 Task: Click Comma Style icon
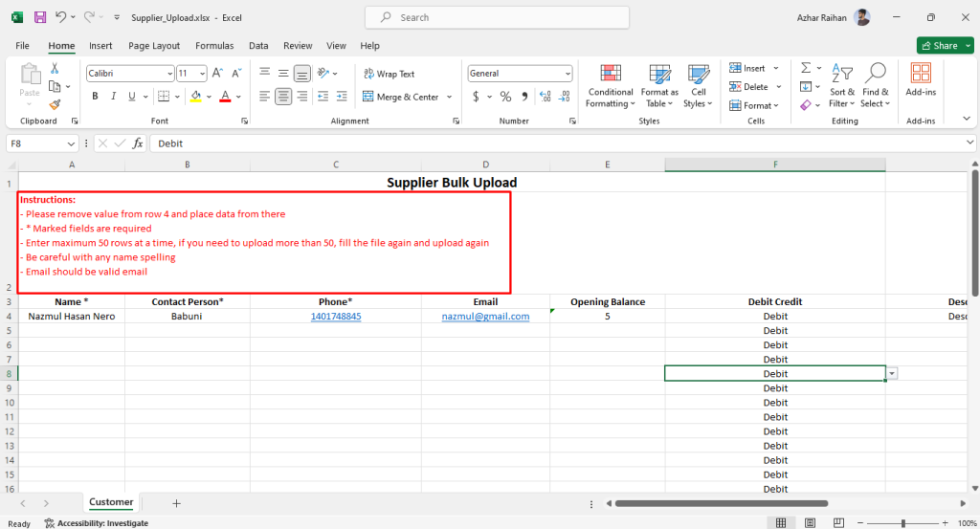coord(525,97)
